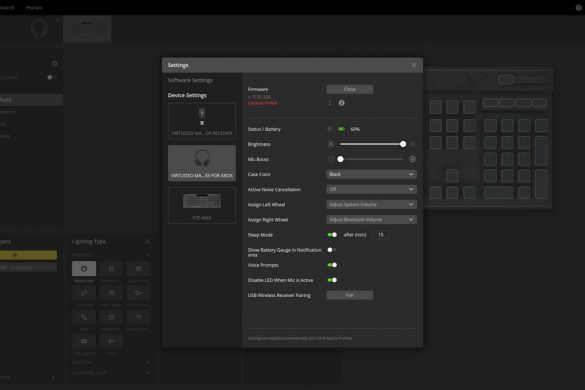
Task: Select Rainbow Wave preset in Lighting Type panel
Action: point(111,317)
